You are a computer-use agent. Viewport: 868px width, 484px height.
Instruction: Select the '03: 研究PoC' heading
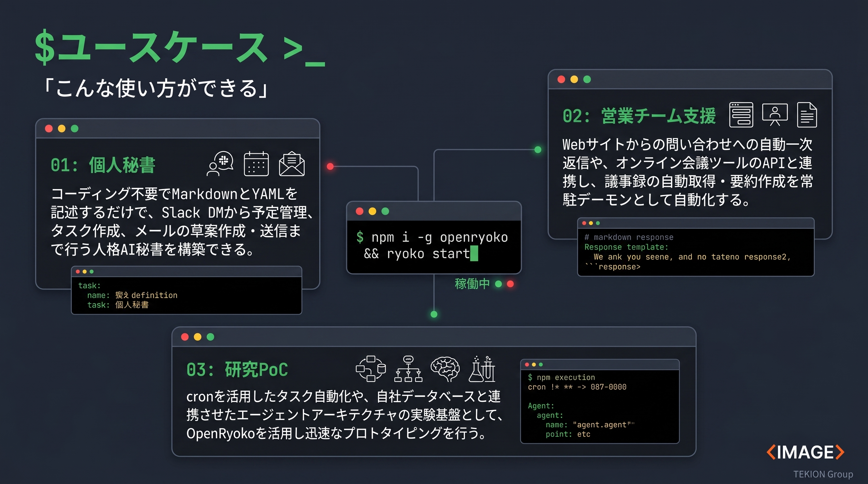(237, 370)
